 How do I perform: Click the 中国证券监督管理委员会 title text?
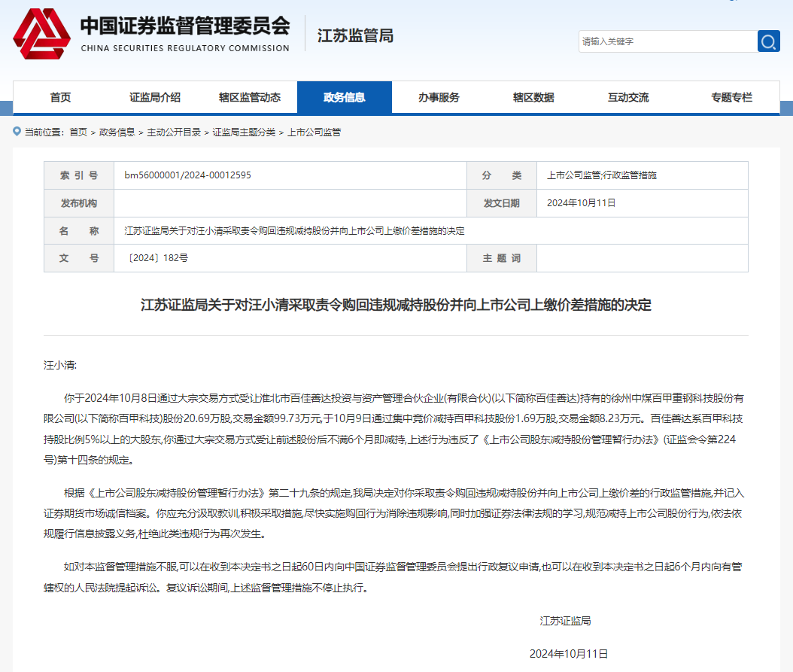184,26
